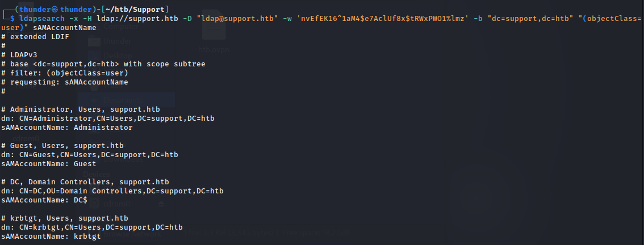The image size is (644, 245).
Task: Click the 'sAMAccountName: krbtgt' output line
Action: (x=51, y=236)
